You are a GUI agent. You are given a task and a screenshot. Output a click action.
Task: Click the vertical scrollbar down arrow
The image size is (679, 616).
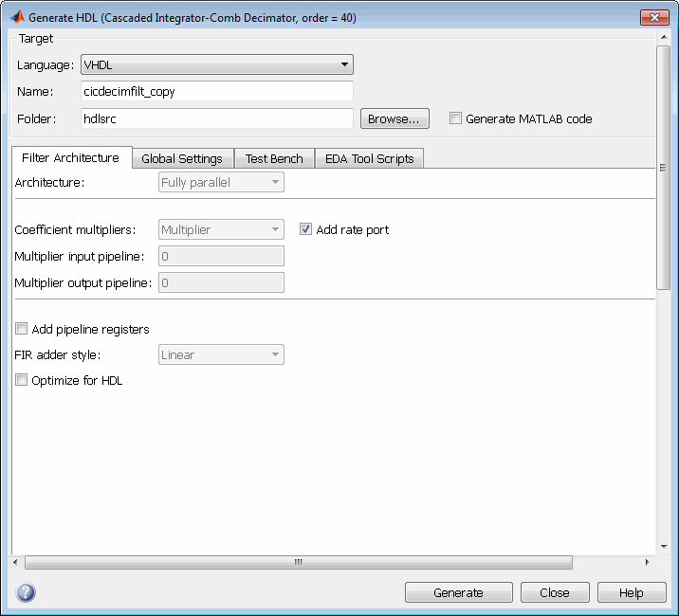(664, 546)
